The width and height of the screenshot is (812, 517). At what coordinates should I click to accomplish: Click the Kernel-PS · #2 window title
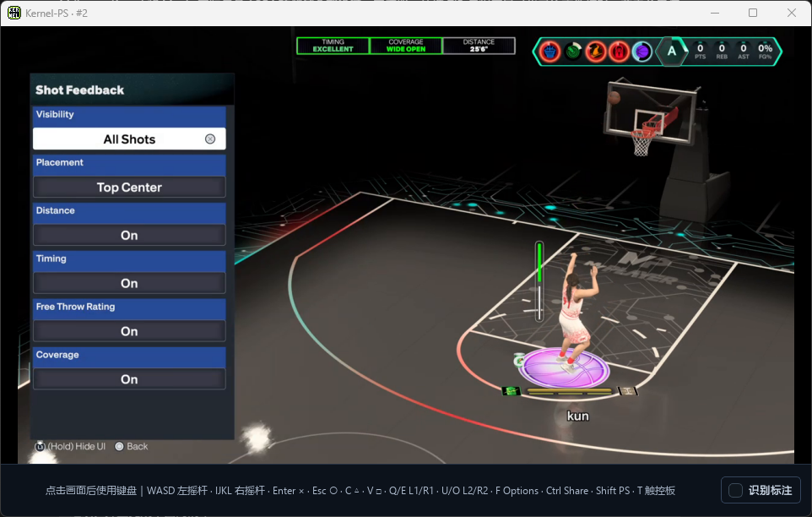click(x=57, y=13)
